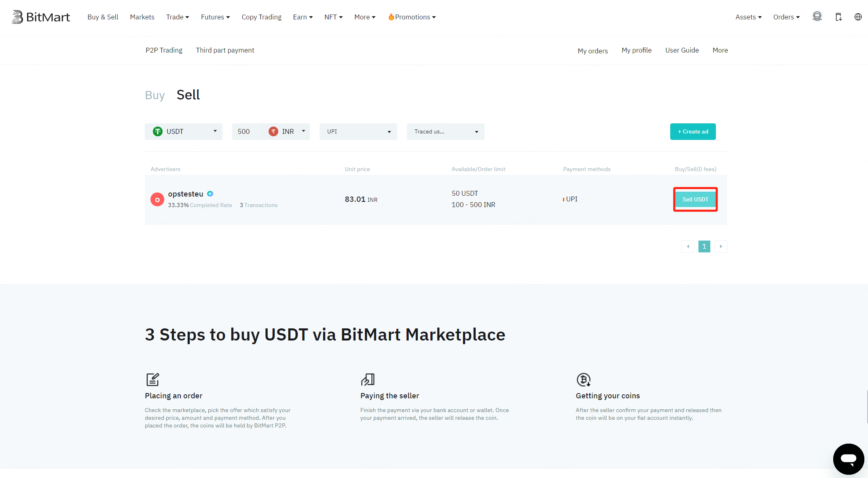Select the P2P Trading tab

click(164, 50)
